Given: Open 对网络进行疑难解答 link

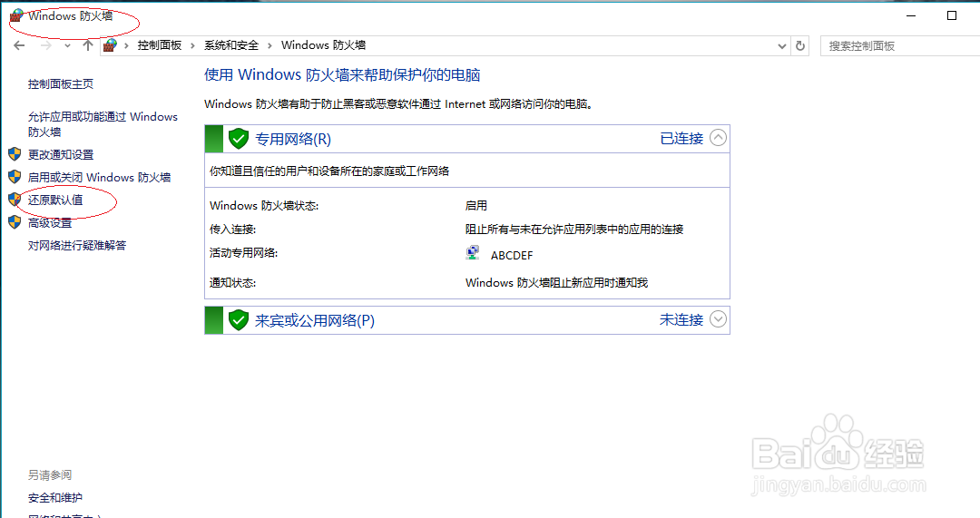Looking at the screenshot, I should click(x=77, y=246).
